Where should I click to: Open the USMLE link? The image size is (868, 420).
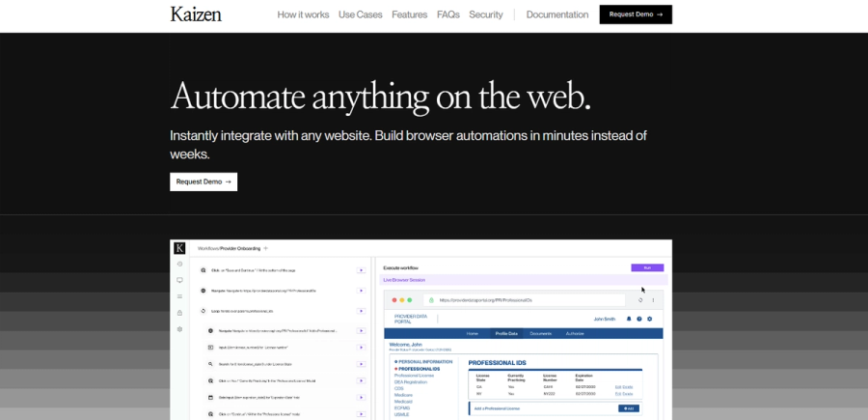[x=402, y=414]
